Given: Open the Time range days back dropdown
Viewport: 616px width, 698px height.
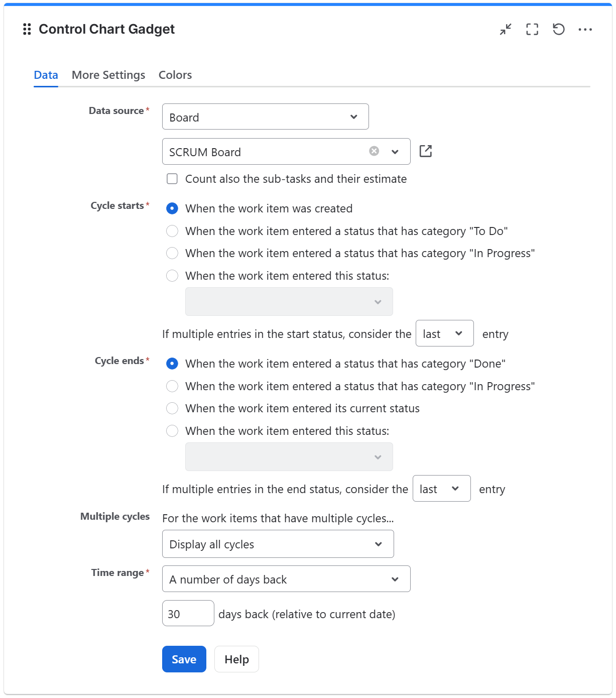Looking at the screenshot, I should 286,579.
